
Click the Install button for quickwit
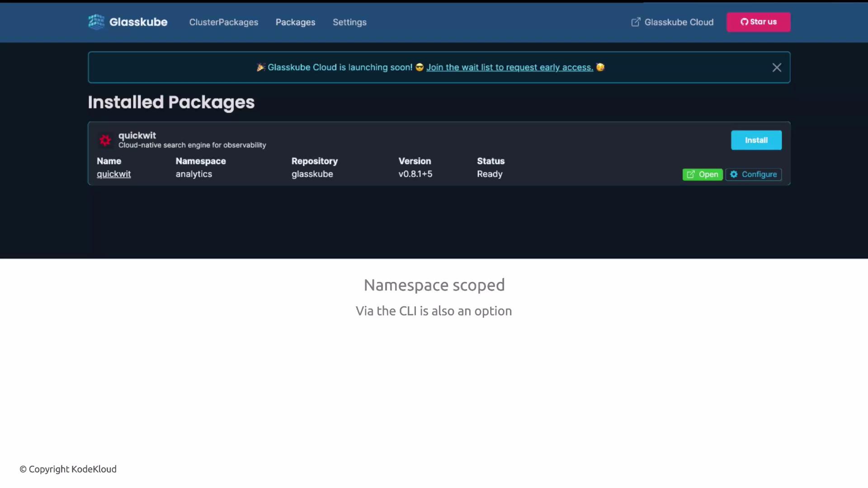click(756, 140)
